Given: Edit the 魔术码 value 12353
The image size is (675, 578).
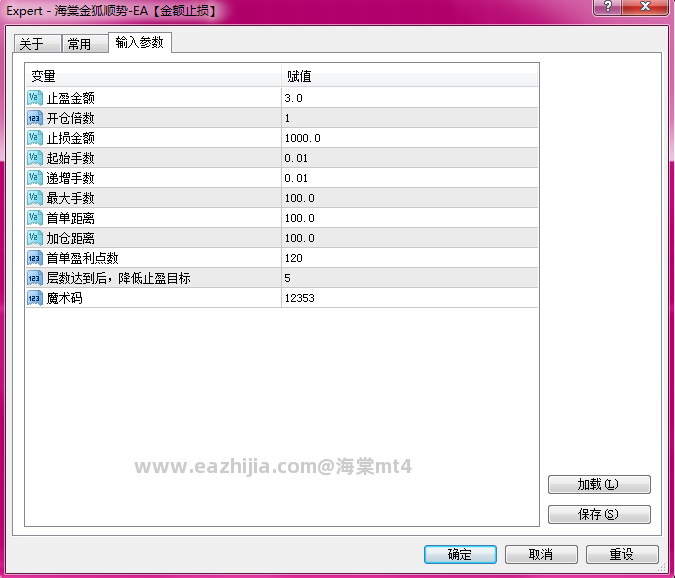Looking at the screenshot, I should coord(409,298).
